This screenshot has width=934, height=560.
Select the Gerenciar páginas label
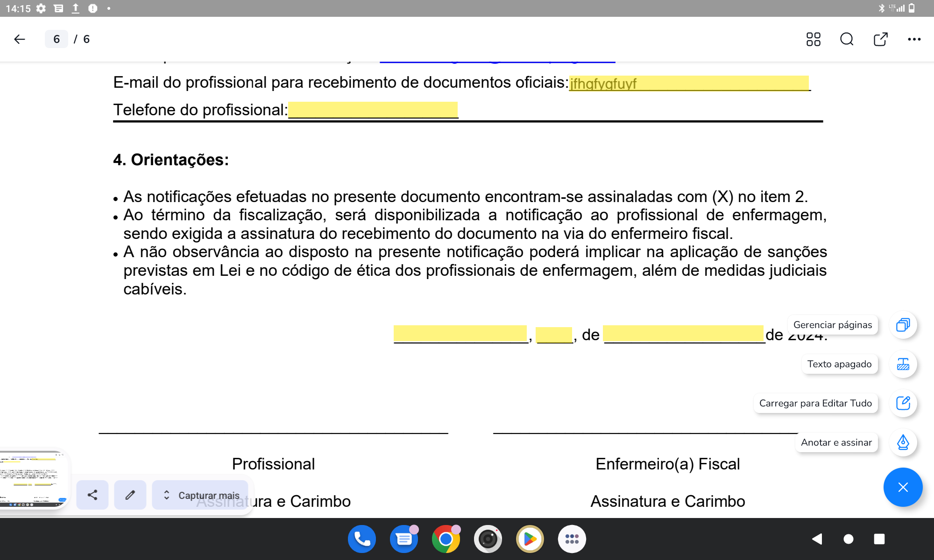pos(833,325)
